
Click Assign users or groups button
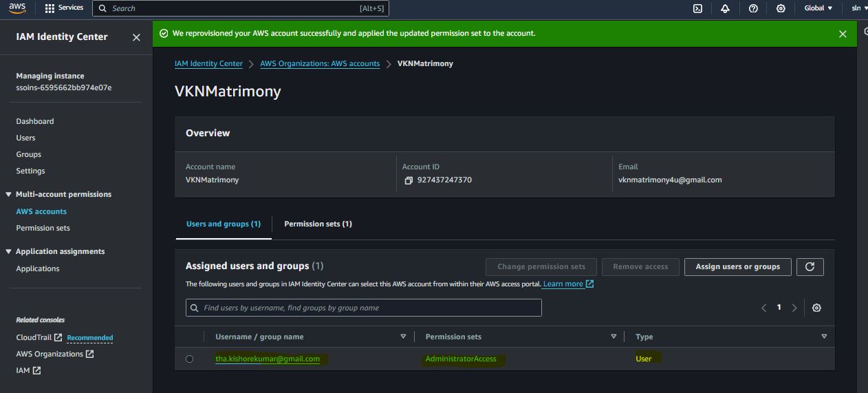coord(737,267)
